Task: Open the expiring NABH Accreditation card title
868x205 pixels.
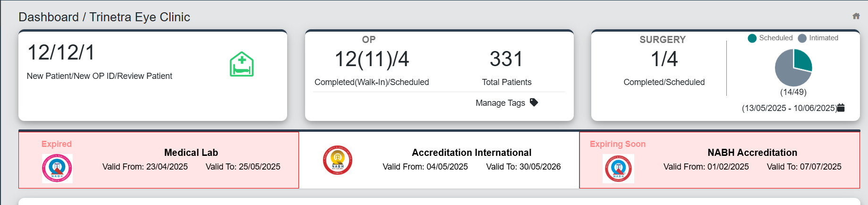Action: tap(752, 153)
